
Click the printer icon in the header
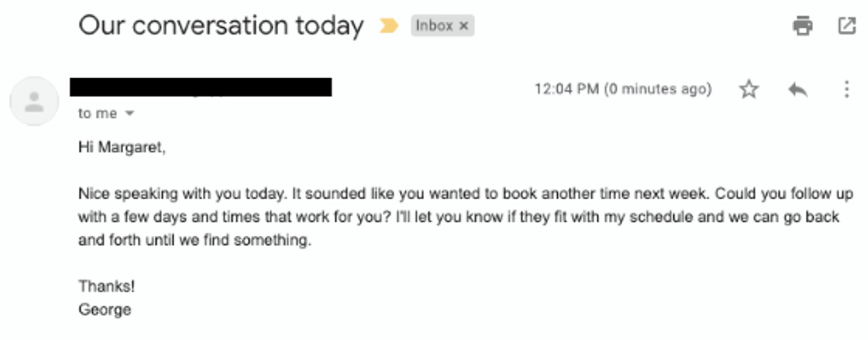coord(803,25)
